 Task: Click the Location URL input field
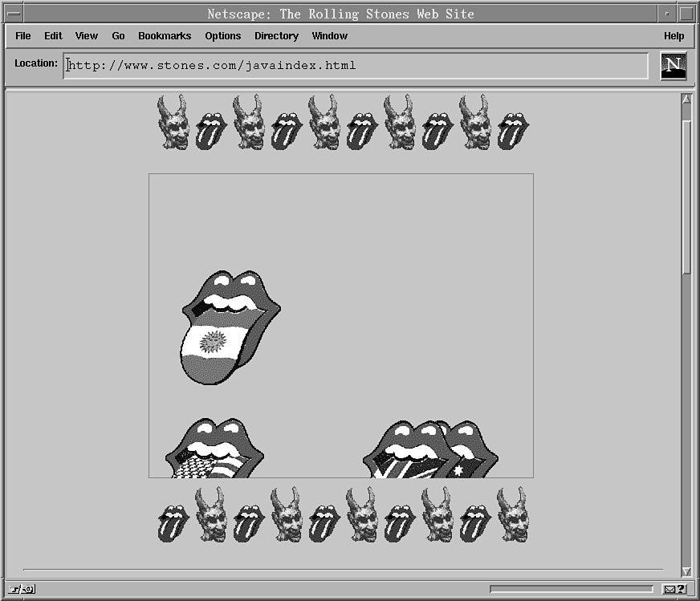coord(356,66)
